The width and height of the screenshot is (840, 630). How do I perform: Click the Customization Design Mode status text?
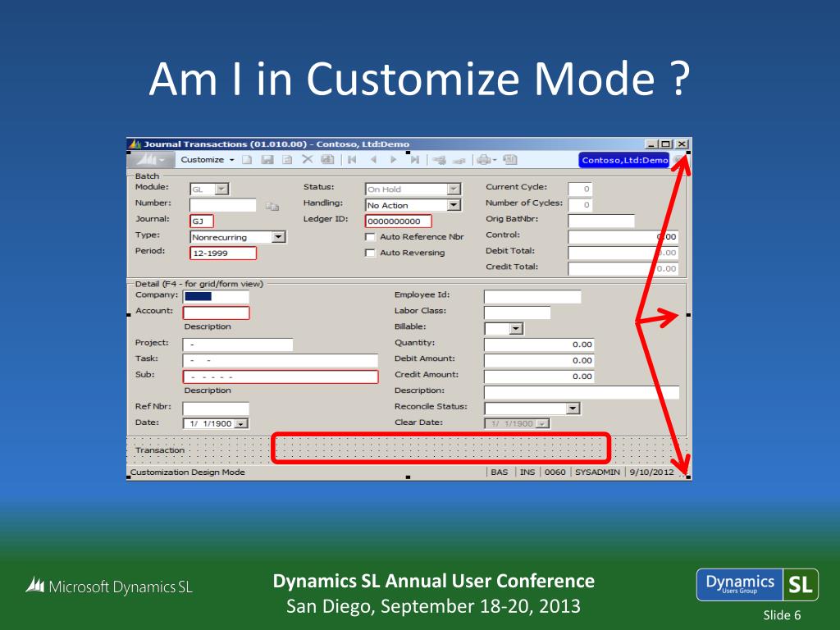click(188, 472)
